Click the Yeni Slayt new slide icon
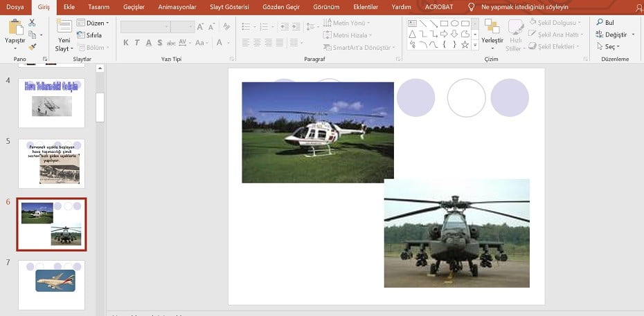The width and height of the screenshot is (644, 316). pos(64,26)
